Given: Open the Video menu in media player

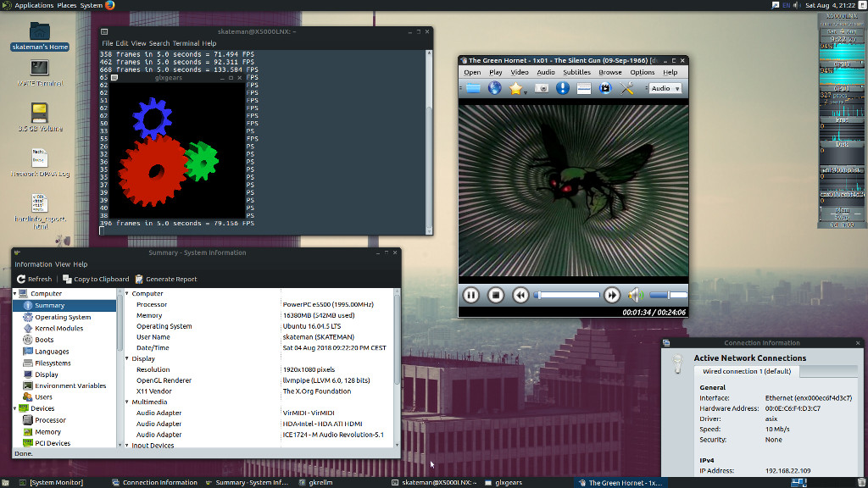Looking at the screenshot, I should (520, 73).
